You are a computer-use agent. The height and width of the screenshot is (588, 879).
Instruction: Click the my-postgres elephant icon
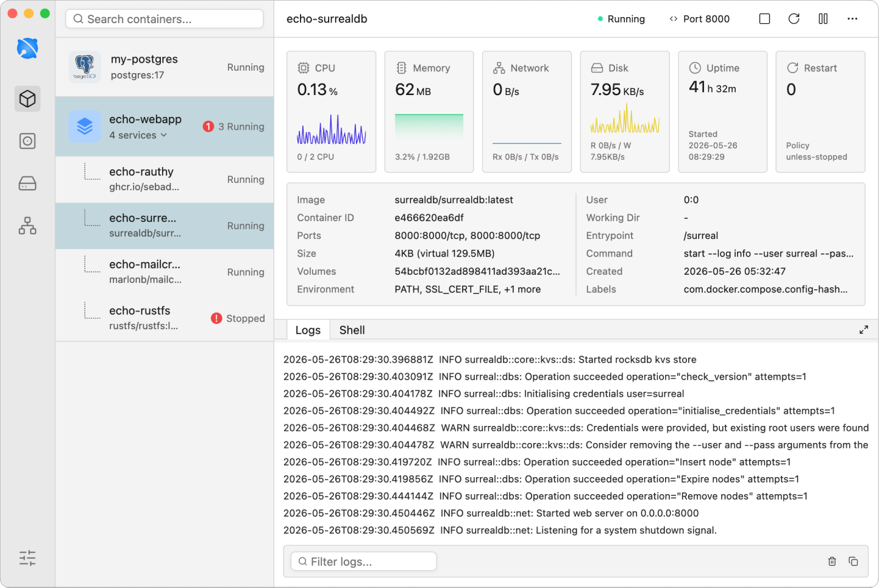[x=85, y=67]
